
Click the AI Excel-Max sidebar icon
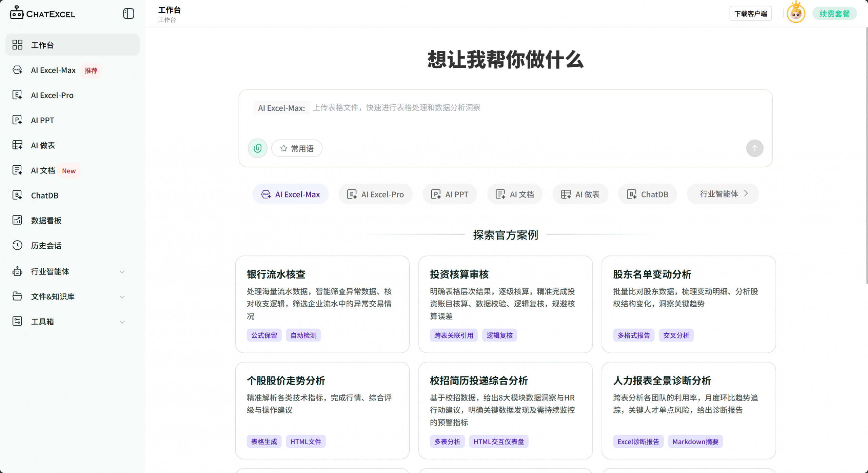point(17,70)
